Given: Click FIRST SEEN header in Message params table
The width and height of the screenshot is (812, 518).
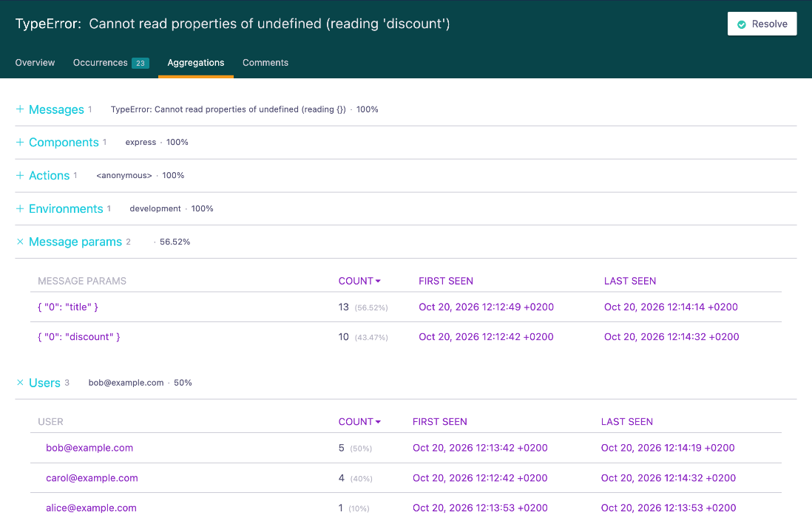Looking at the screenshot, I should click(446, 281).
